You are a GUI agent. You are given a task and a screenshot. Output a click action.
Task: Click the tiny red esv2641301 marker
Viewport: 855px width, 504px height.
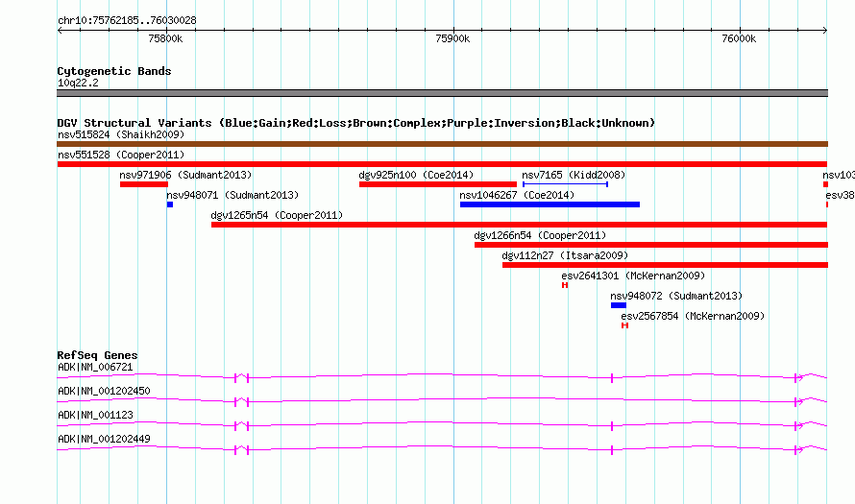point(565,285)
